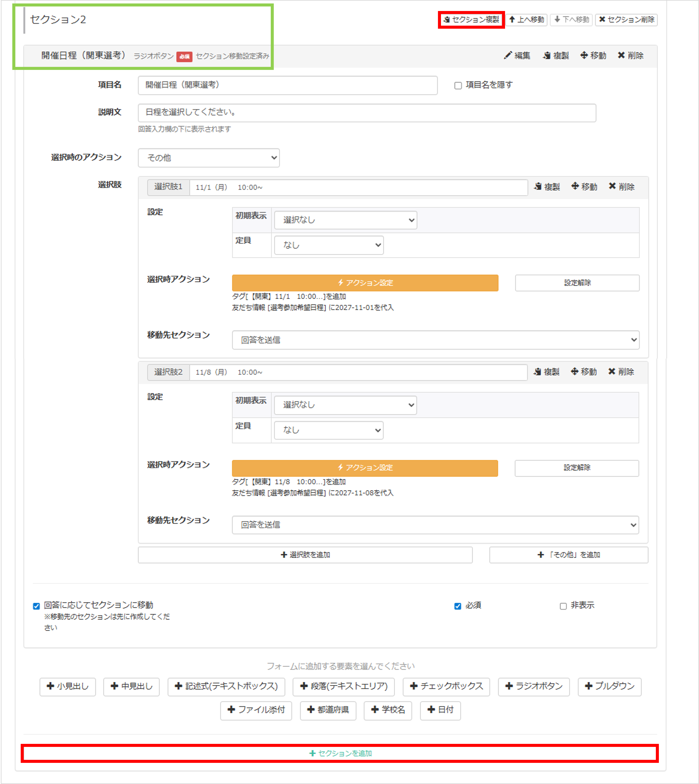Toggle the 項目名を隠す checkbox
Image resolution: width=699 pixels, height=784 pixels.
coord(458,86)
